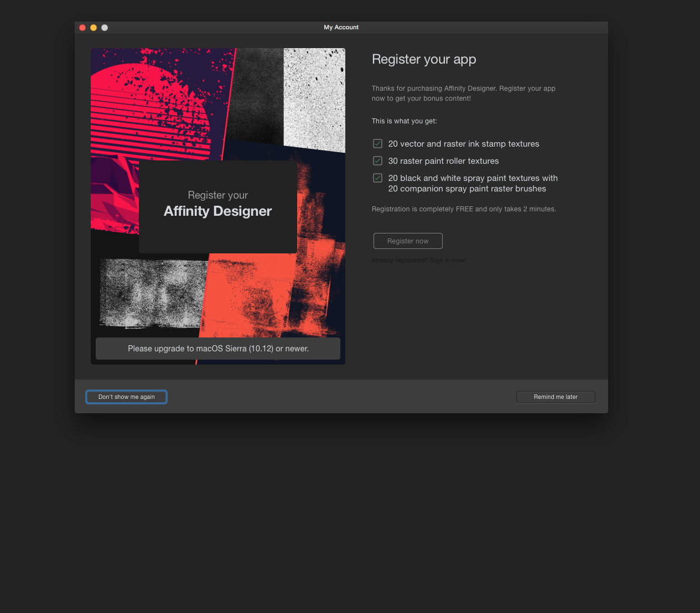The width and height of the screenshot is (700, 613).
Task: Open Already registered? Sign in now link
Action: pyautogui.click(x=419, y=260)
